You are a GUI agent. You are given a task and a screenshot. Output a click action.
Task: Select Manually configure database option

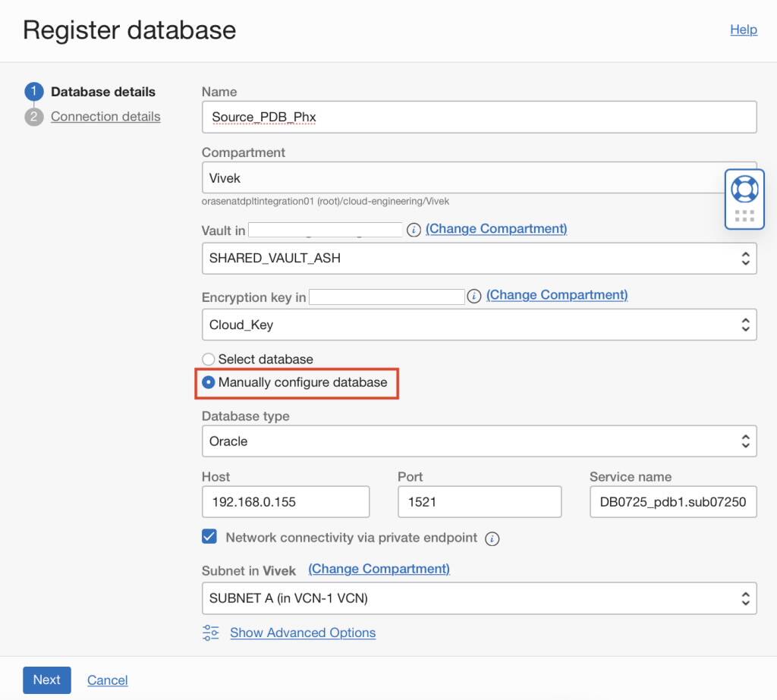point(209,382)
